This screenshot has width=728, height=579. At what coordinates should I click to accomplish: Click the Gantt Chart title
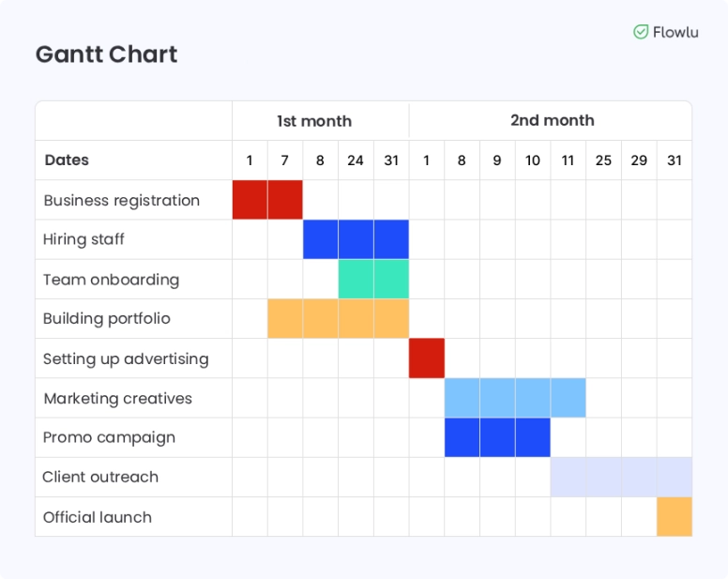tap(106, 54)
